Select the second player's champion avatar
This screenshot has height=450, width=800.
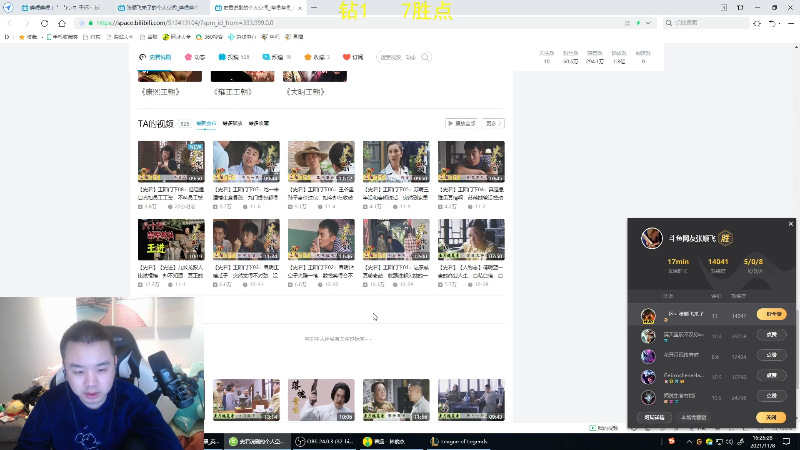648,336
